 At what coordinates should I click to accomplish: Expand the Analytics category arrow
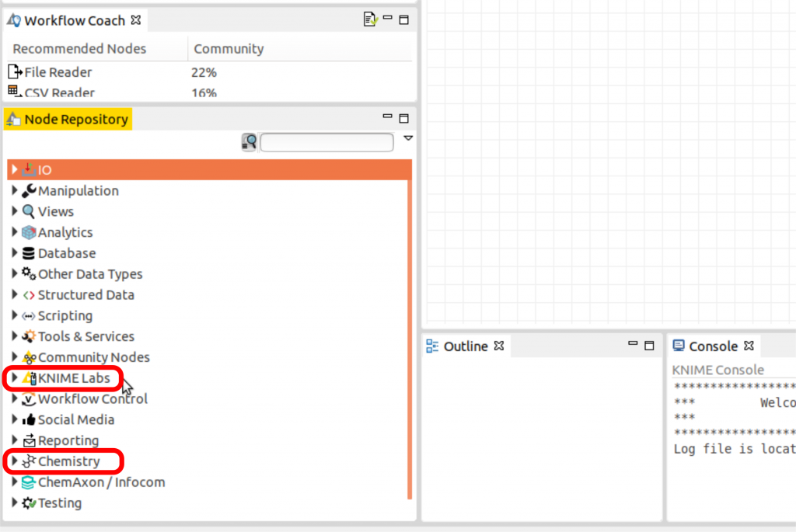15,232
